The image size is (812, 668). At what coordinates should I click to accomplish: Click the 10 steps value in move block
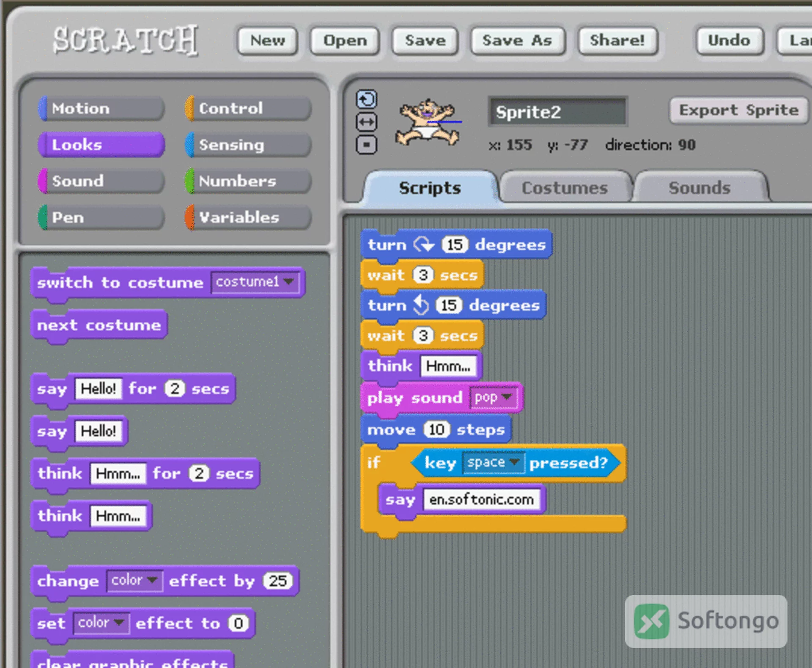pyautogui.click(x=436, y=430)
